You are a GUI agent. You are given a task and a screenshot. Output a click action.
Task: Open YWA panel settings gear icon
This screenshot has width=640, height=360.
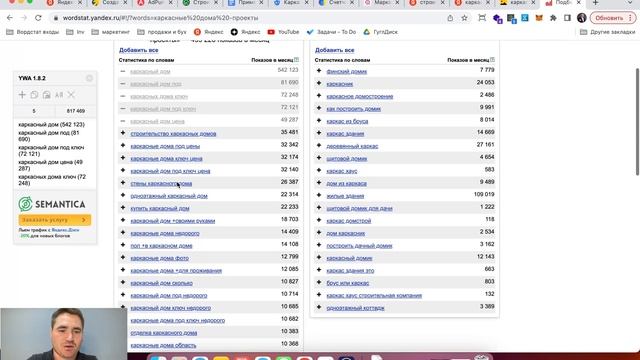coord(89,78)
